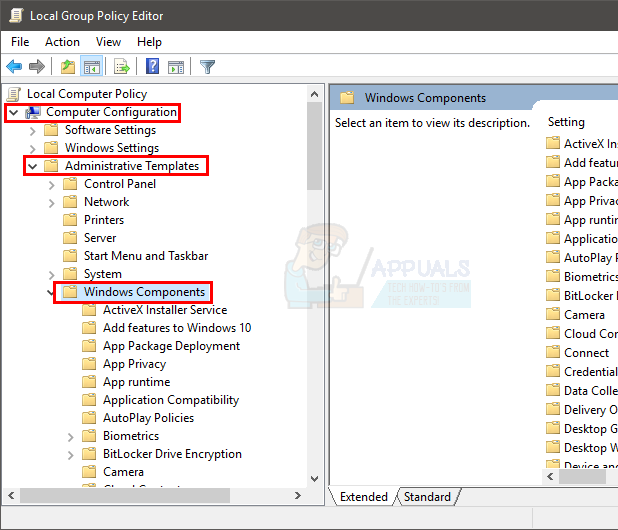Switch to the Standard tab
This screenshot has width=618, height=530.
[427, 497]
